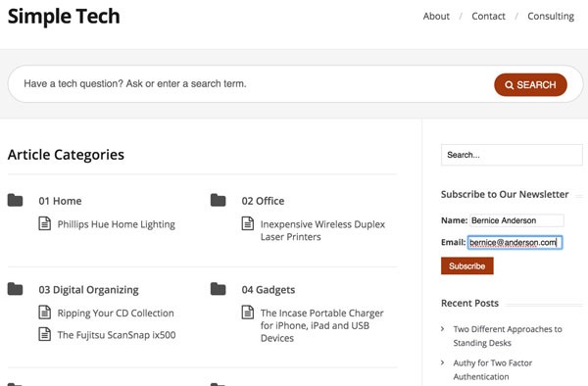
Task: Click the folder icon beside 04 Gadgets
Action: (218, 289)
